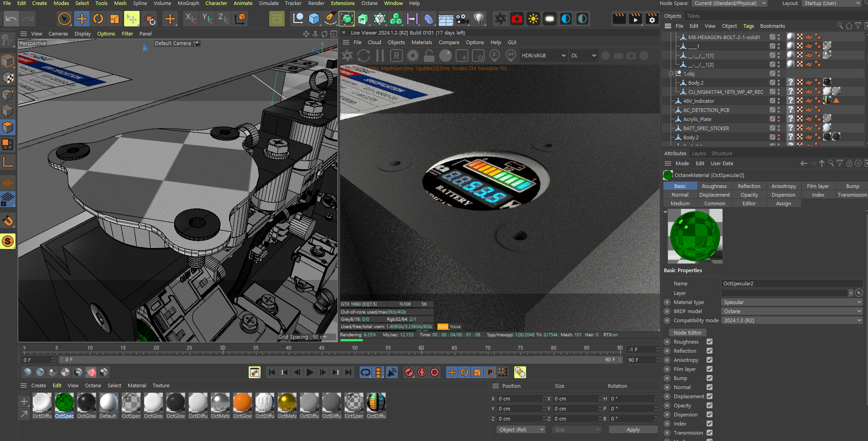868x441 pixels.
Task: Click the focus picker F icon in Live Viewer
Action: click(495, 56)
